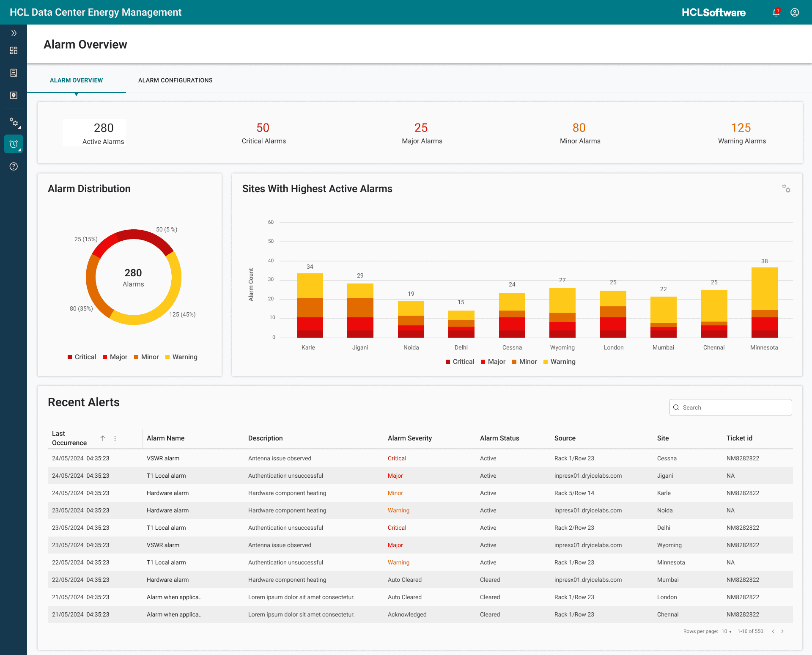
Task: Open the settings gears icon in the sidebar
Action: point(14,123)
